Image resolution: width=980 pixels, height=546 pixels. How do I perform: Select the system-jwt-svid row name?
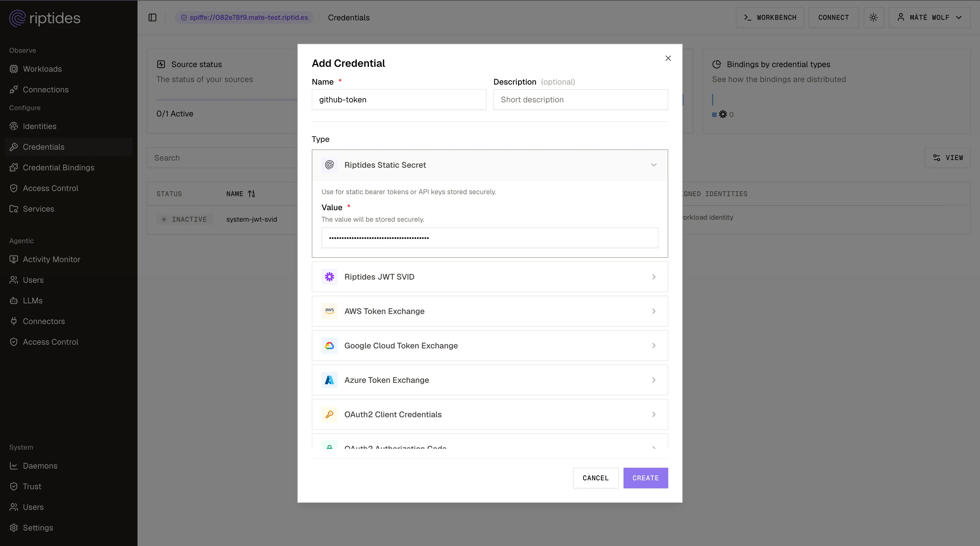point(252,219)
